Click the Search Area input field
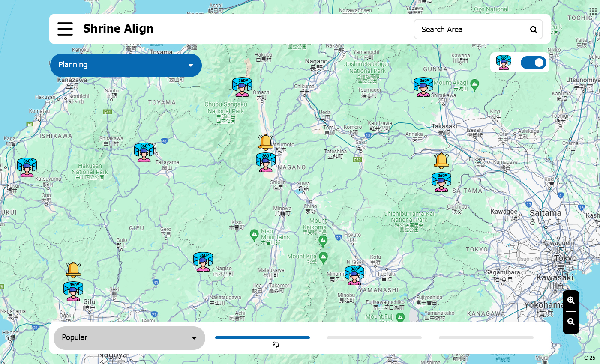This screenshot has height=364, width=600. (x=471, y=30)
